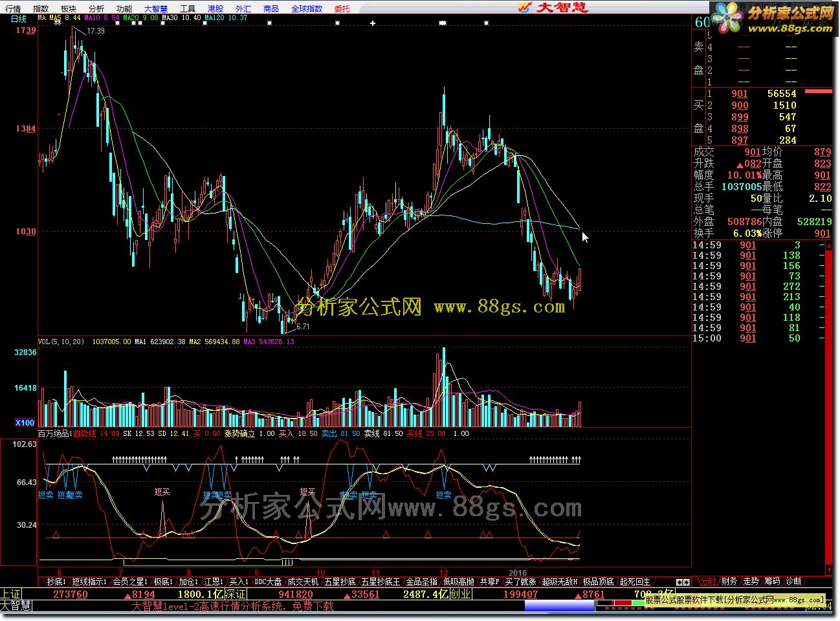Select the 超级无敌H indicator tab
Viewport: 840px width, 621px height.
click(560, 582)
